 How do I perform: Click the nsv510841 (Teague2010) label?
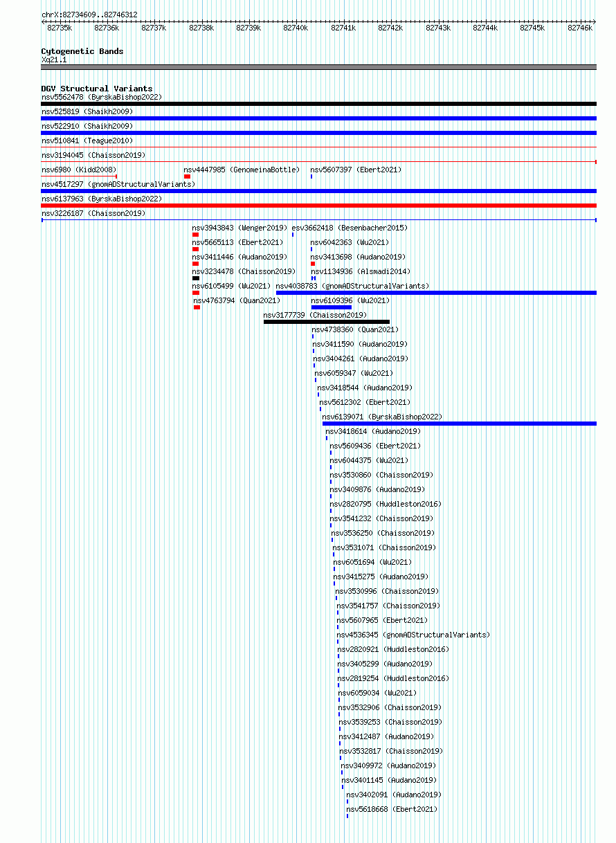[x=87, y=140]
